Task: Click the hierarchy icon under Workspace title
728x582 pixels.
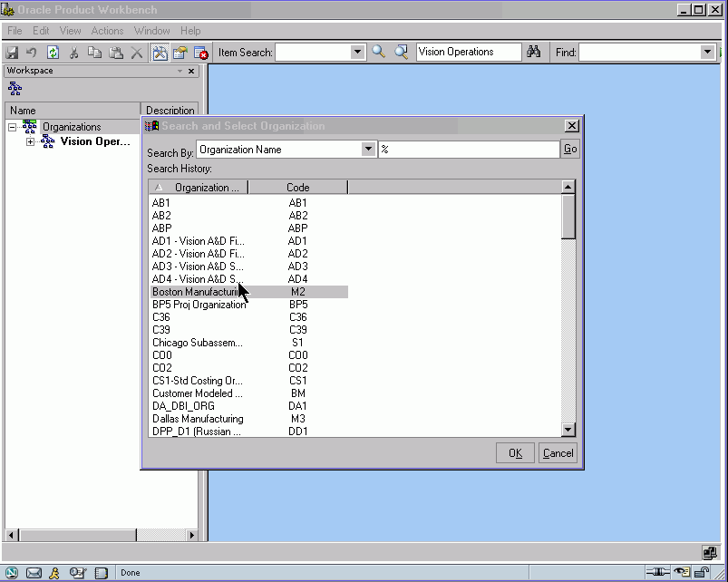Action: (15, 88)
